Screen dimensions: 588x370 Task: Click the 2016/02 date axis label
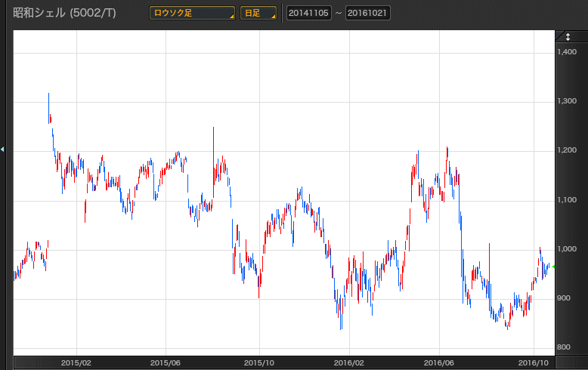tap(349, 363)
